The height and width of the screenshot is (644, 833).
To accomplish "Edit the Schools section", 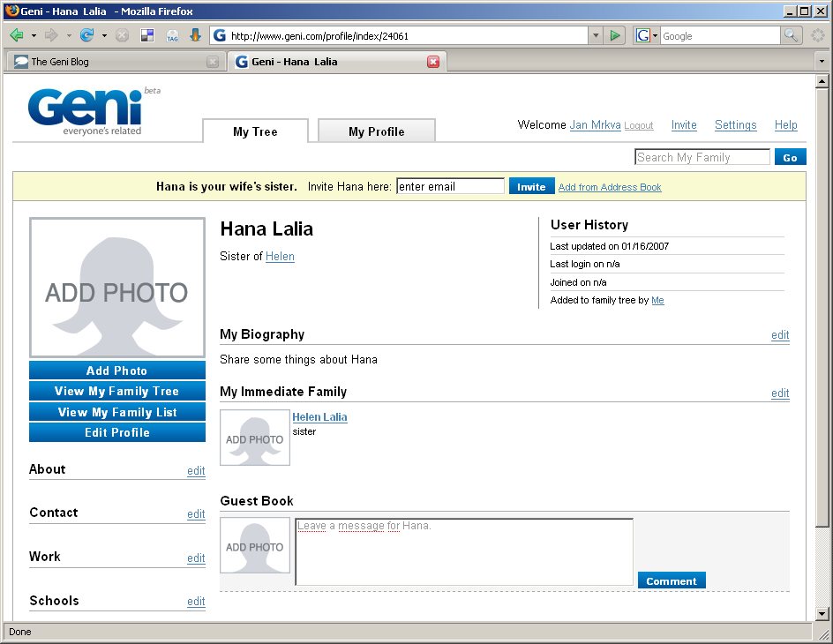I will pyautogui.click(x=196, y=601).
